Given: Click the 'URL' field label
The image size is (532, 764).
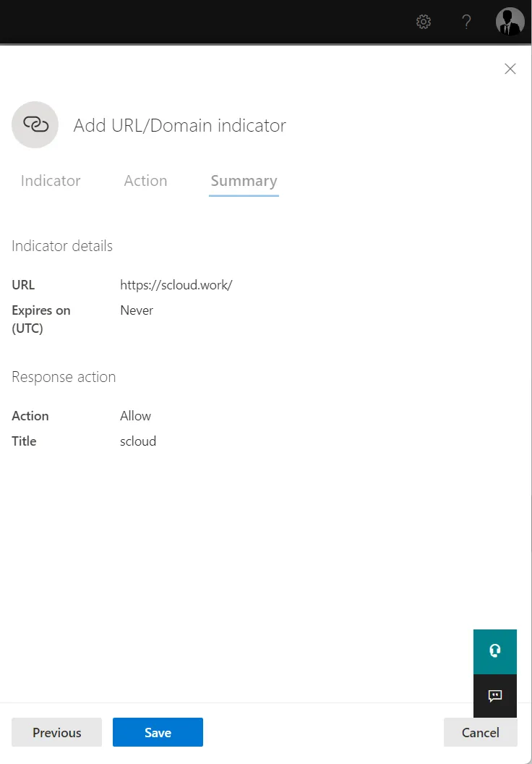Looking at the screenshot, I should [23, 285].
